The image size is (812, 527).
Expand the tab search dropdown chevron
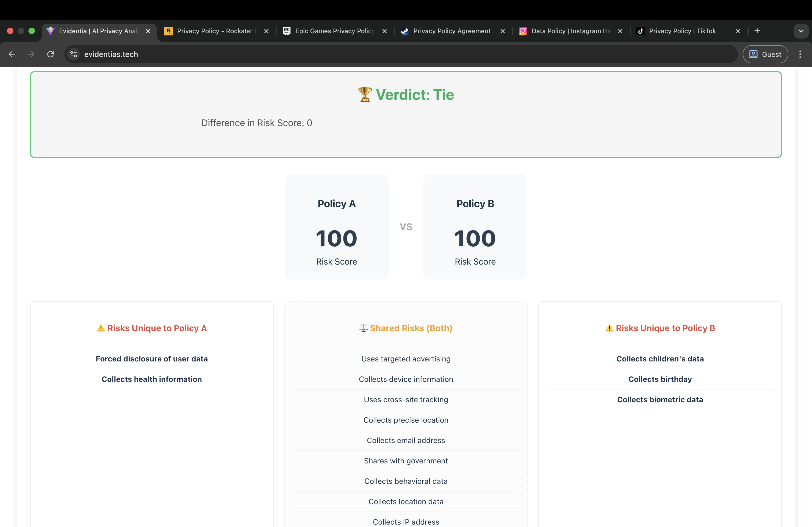click(x=801, y=31)
